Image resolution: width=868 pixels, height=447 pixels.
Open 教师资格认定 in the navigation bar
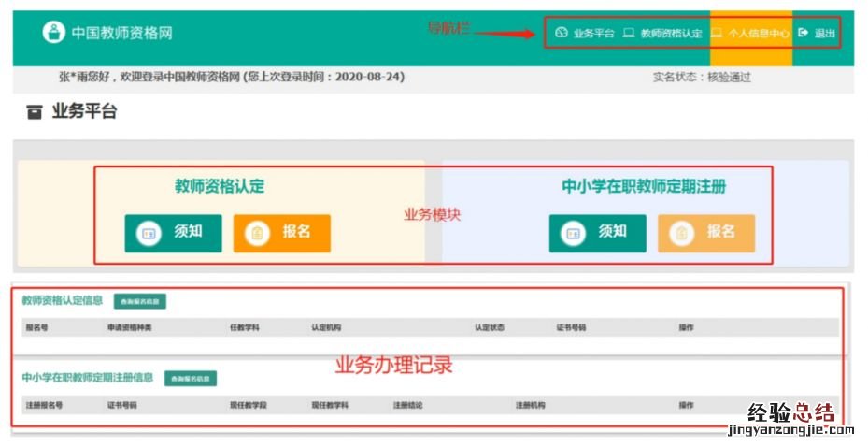click(x=662, y=34)
